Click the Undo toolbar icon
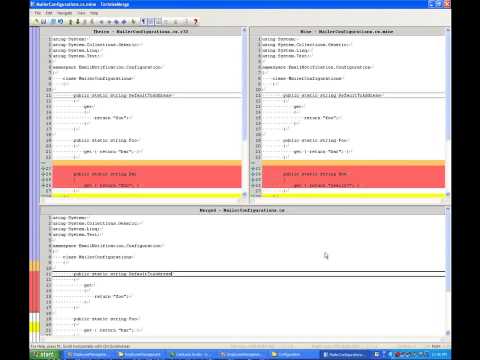The height and width of the screenshot is (360, 480). (60, 22)
